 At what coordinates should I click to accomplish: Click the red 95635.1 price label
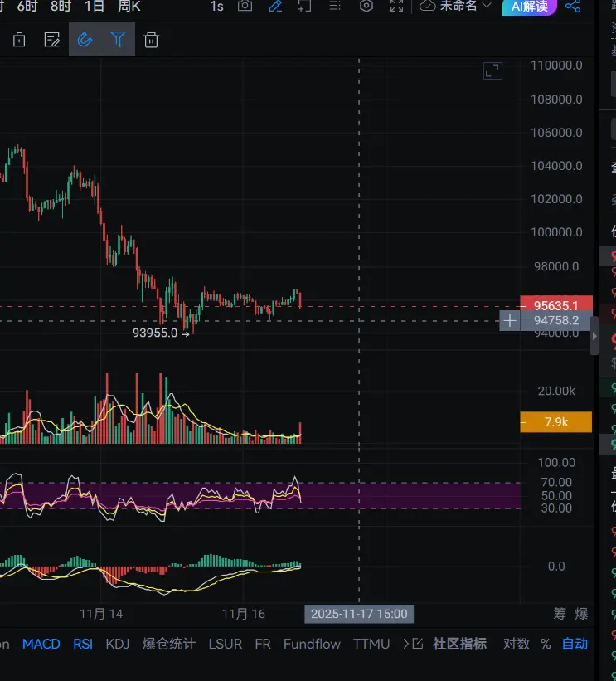pos(556,305)
